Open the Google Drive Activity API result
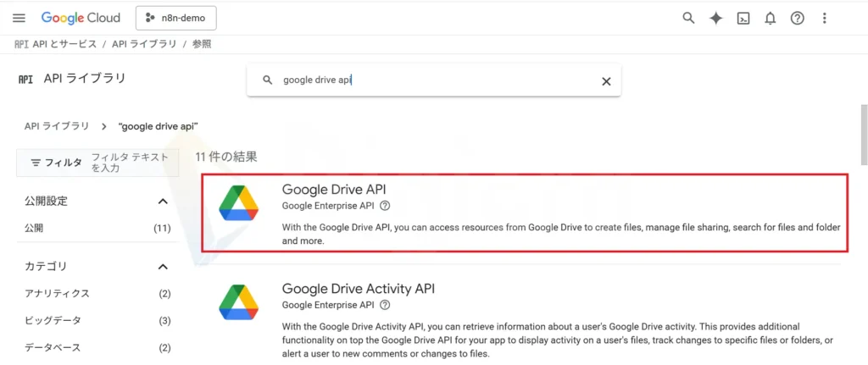868x365 pixels. tap(359, 289)
